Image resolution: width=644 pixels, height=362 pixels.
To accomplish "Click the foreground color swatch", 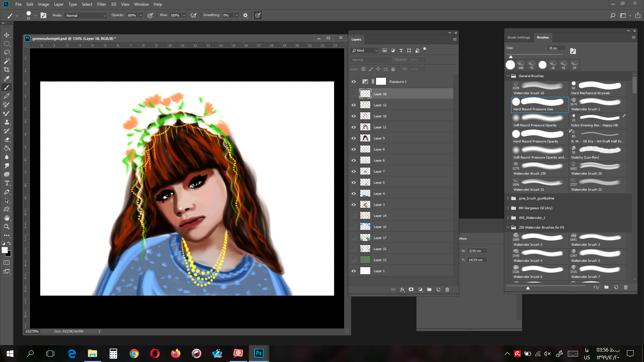I will click(x=5, y=250).
